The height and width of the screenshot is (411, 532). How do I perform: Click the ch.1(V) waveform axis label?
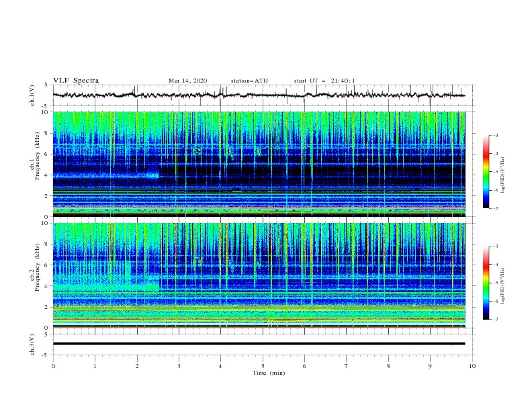click(x=32, y=95)
